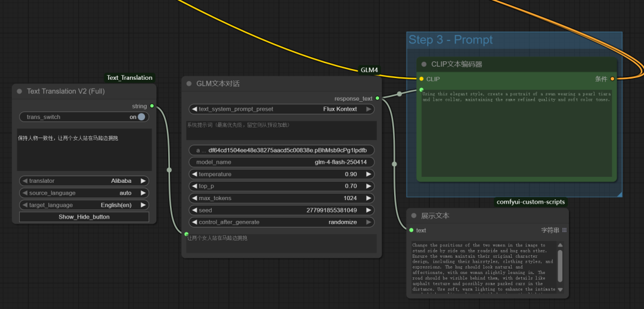Increase temperature with right arrow

369,174
